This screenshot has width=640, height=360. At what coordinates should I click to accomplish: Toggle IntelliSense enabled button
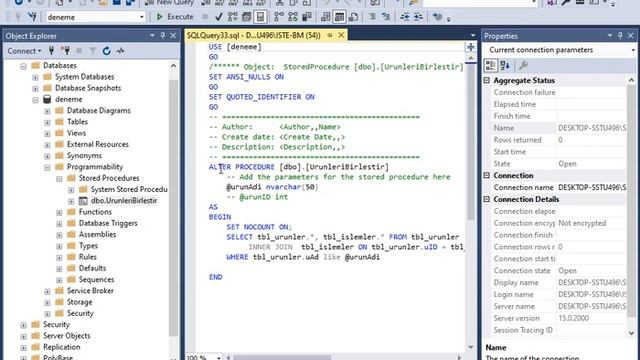pyautogui.click(x=260, y=17)
